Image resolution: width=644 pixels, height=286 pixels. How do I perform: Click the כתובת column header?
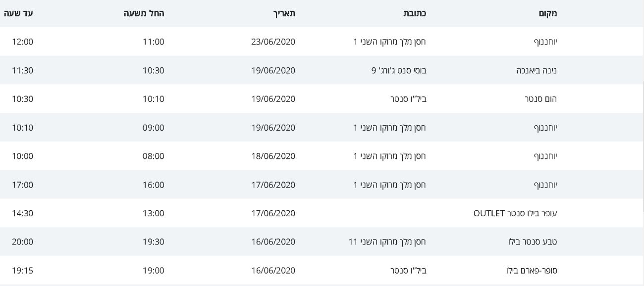point(415,13)
